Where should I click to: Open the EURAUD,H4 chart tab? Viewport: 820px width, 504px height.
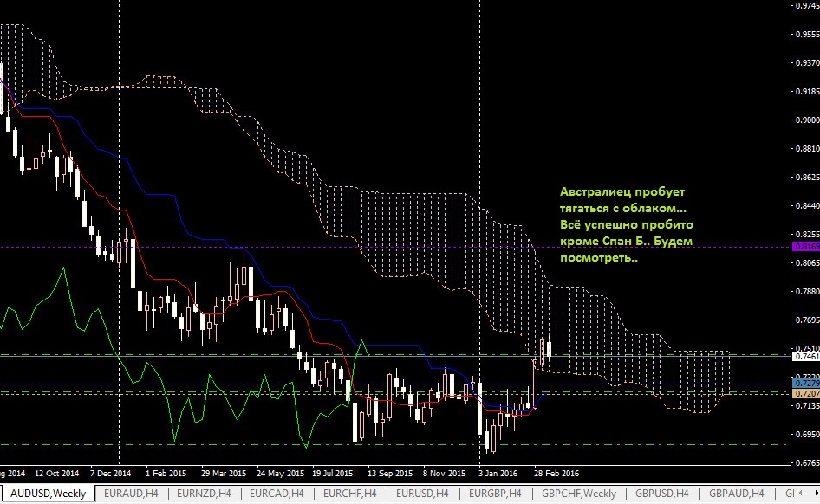click(131, 494)
